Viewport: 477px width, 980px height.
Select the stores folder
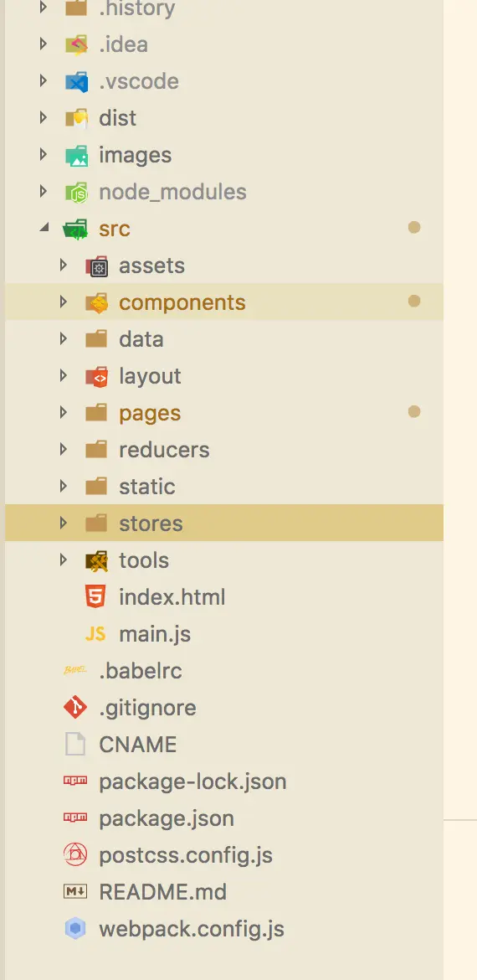coord(224,524)
